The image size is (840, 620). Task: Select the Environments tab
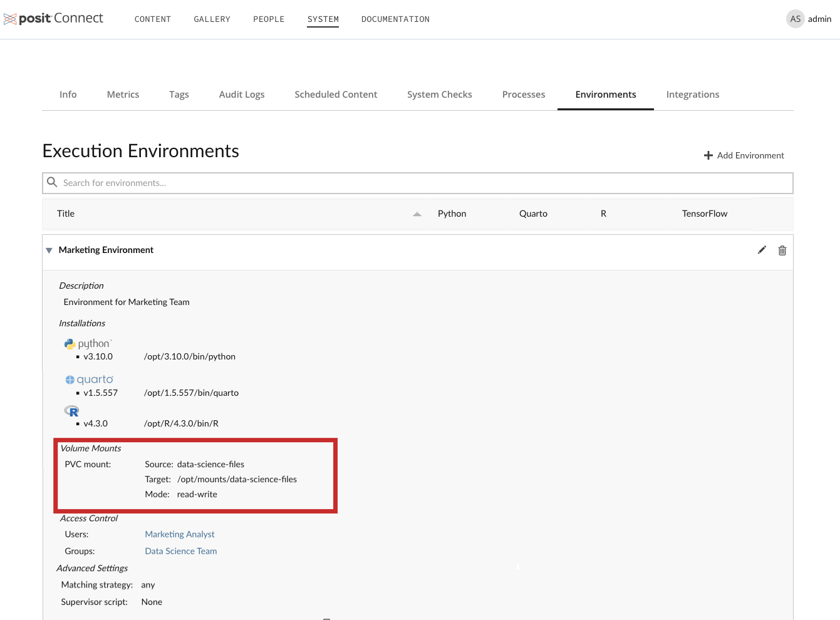(606, 95)
